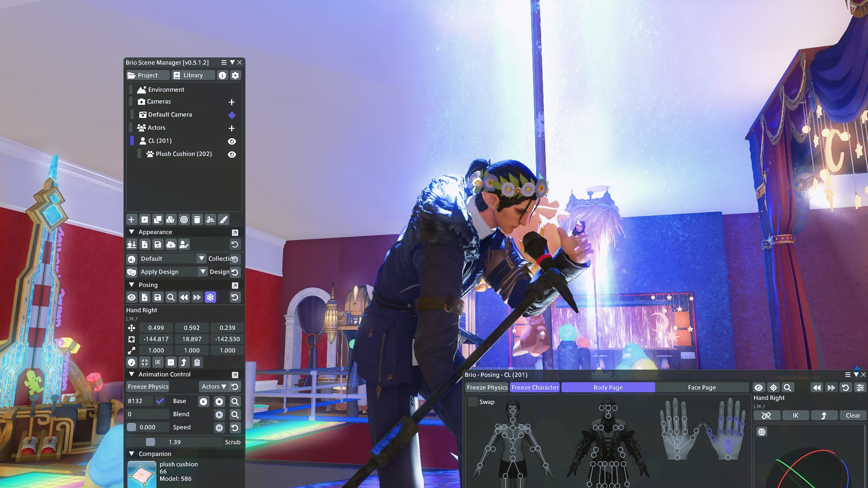Open Scene Manager info icon
The image size is (868, 488).
point(222,75)
